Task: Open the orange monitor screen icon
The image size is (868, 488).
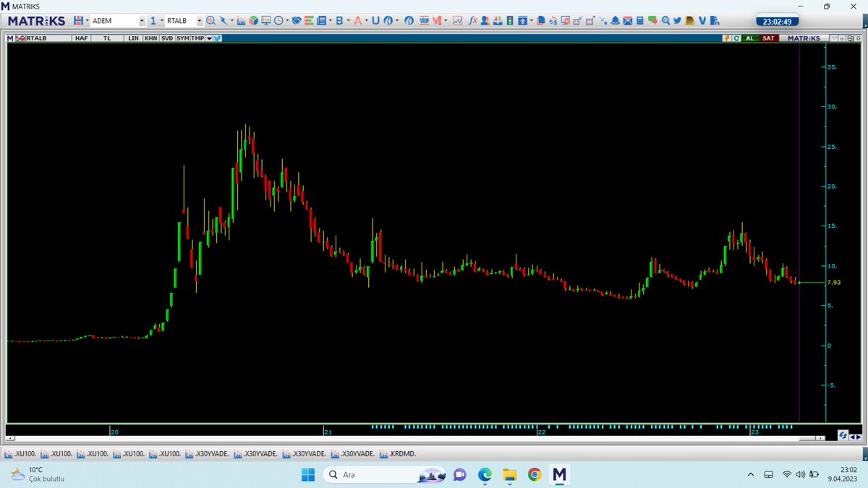Action: tap(266, 20)
